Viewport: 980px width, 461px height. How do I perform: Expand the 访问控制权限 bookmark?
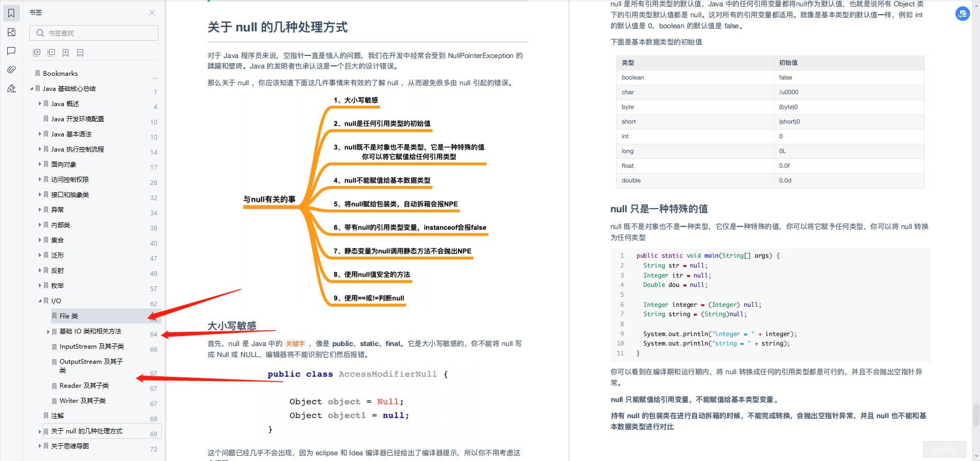point(40,180)
